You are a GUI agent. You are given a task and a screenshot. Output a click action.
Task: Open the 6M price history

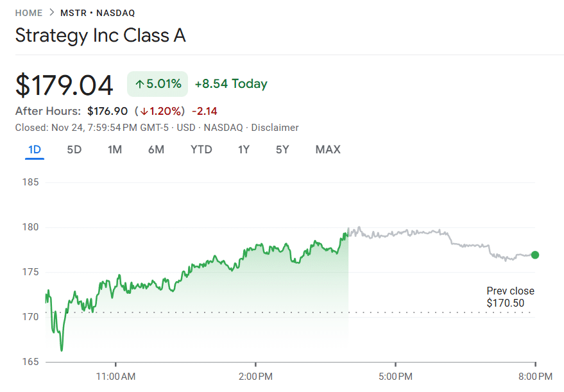[156, 149]
